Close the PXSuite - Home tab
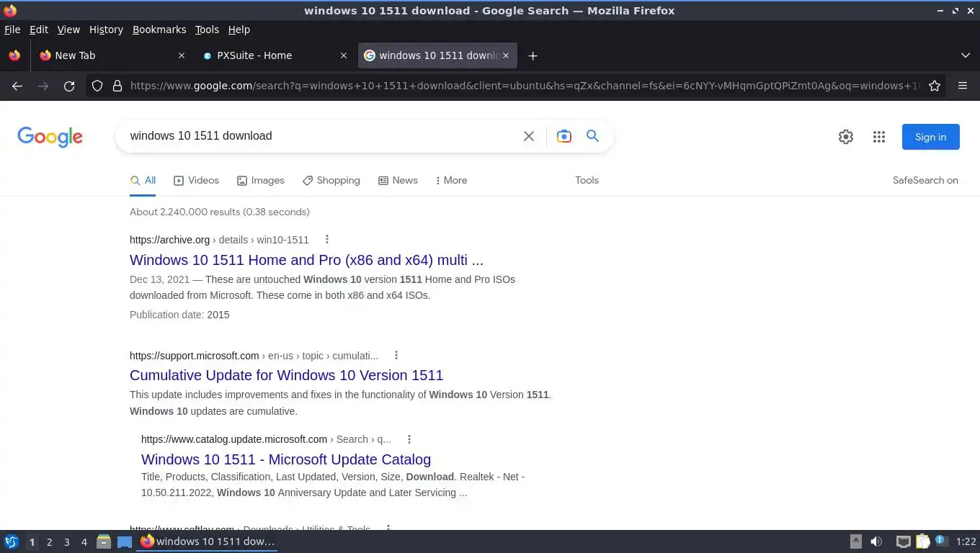The height and width of the screenshot is (553, 980). click(x=344, y=55)
